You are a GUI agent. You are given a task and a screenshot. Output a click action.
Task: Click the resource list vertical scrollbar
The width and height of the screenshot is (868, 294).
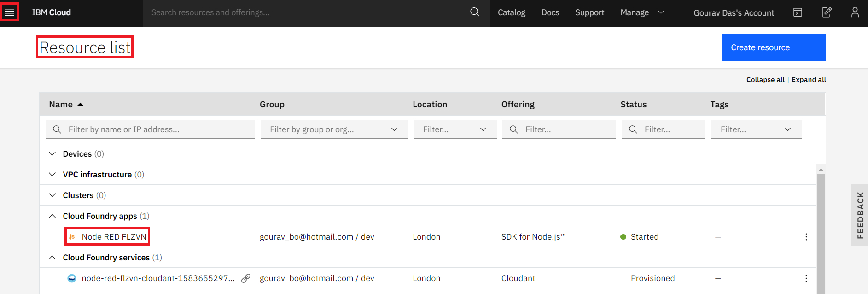820,230
